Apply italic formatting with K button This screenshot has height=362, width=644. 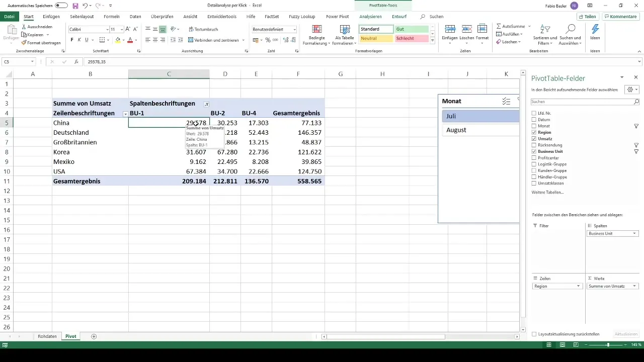pyautogui.click(x=79, y=40)
